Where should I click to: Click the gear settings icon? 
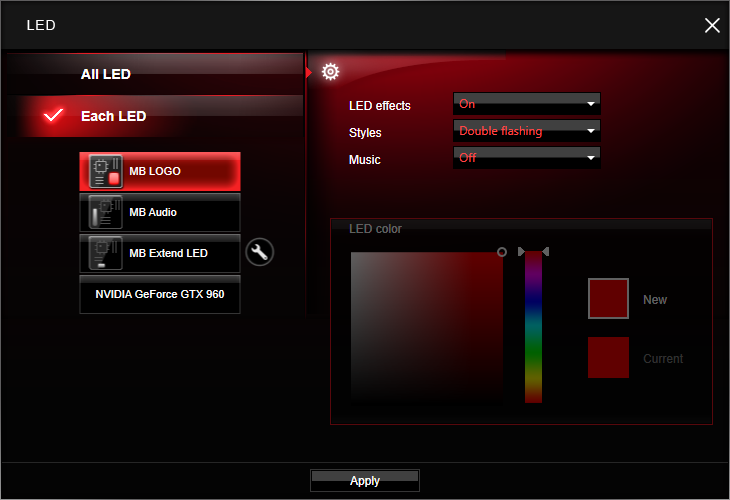tap(330, 72)
